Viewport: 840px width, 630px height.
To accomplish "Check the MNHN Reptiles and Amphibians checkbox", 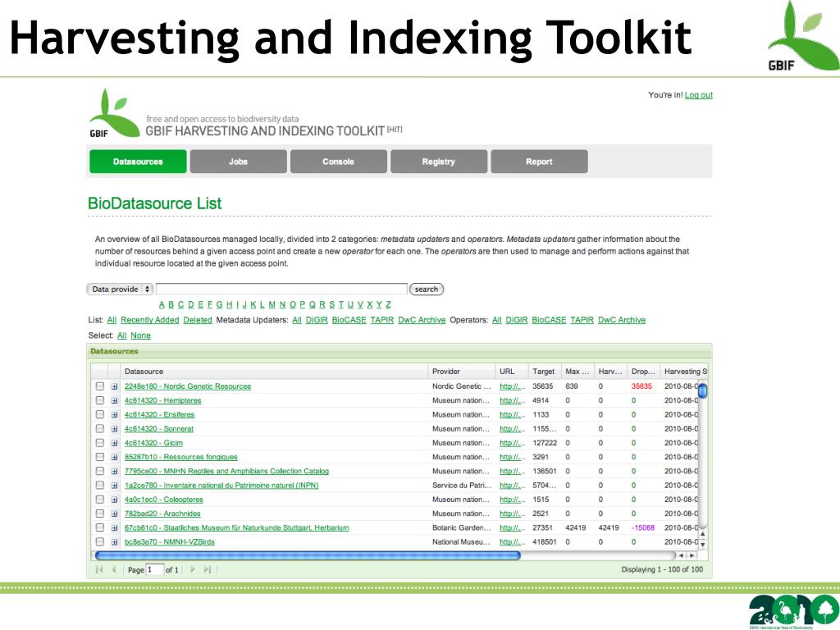I will pos(99,471).
